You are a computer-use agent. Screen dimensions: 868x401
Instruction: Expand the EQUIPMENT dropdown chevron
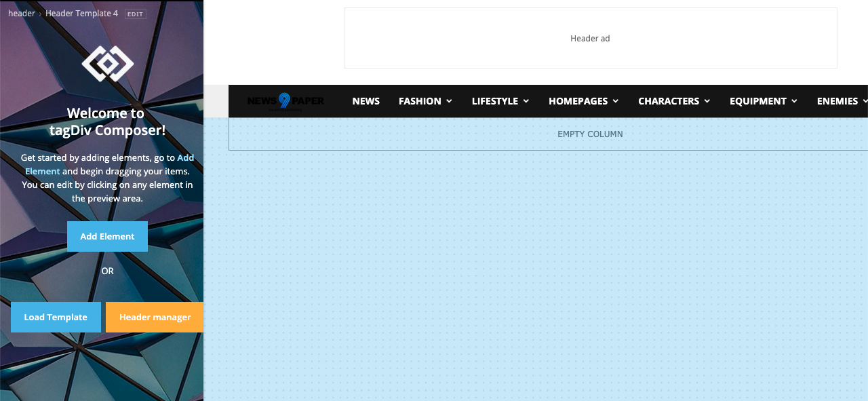tap(794, 101)
